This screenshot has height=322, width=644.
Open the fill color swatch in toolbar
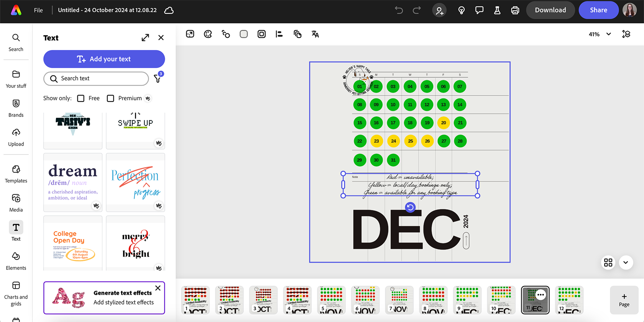click(x=243, y=34)
